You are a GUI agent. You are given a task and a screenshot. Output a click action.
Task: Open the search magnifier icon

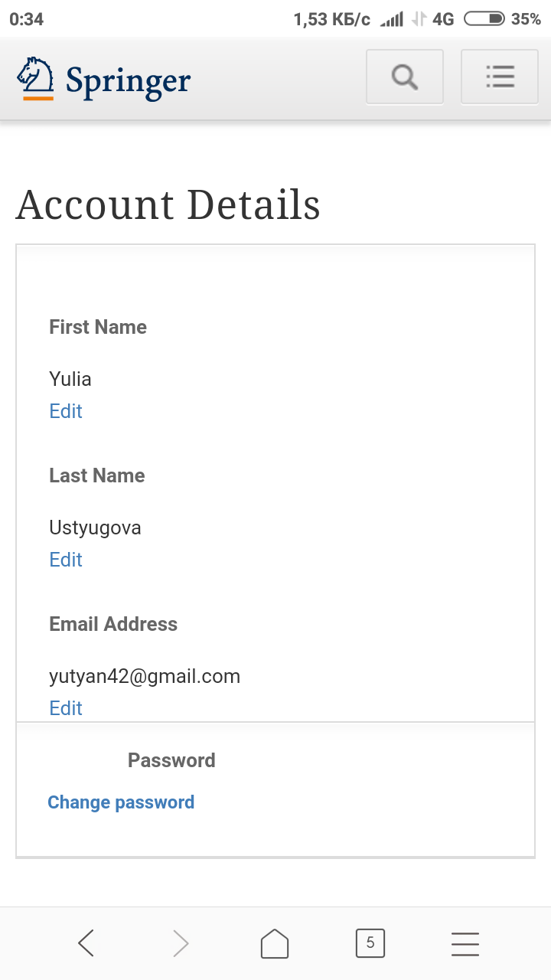[x=404, y=77]
